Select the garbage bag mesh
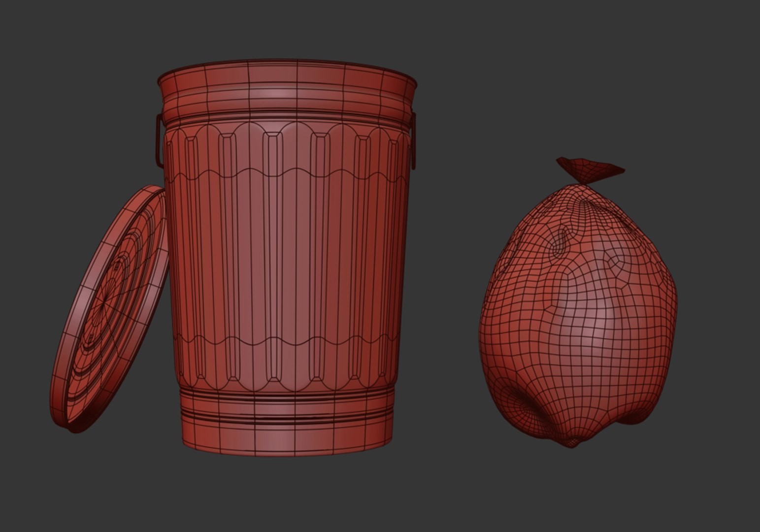The height and width of the screenshot is (532, 760). 578,303
